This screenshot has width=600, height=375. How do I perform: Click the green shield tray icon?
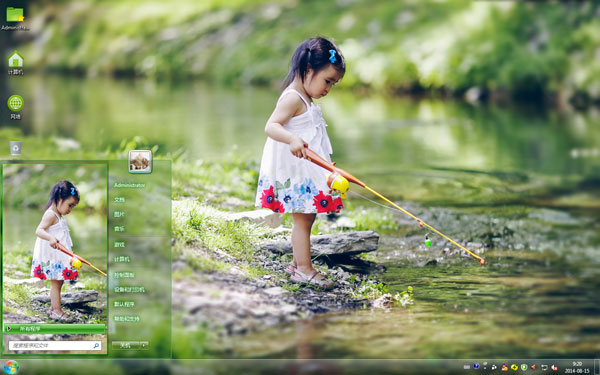pos(524,367)
